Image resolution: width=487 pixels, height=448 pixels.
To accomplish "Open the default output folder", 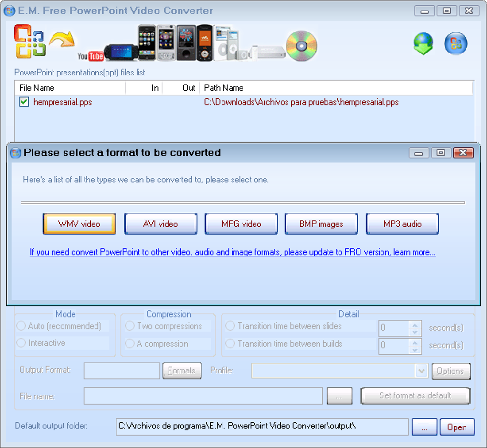I will [457, 427].
